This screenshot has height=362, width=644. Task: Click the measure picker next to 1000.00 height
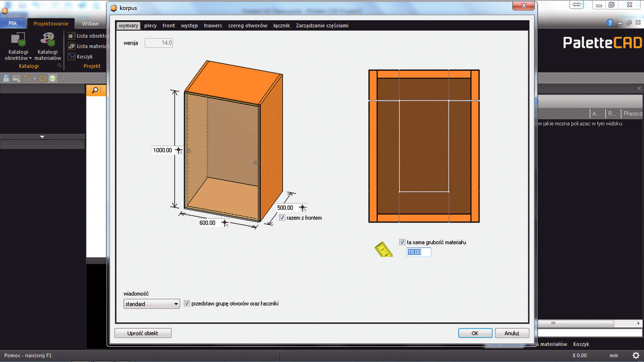pos(179,150)
